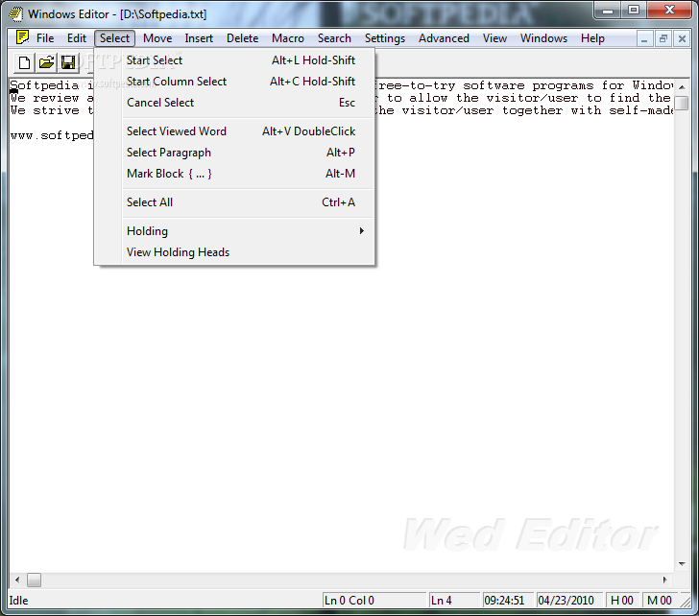Click the '04/23/2010' date status field
Viewport: 699px width, 616px height.
[x=568, y=601]
